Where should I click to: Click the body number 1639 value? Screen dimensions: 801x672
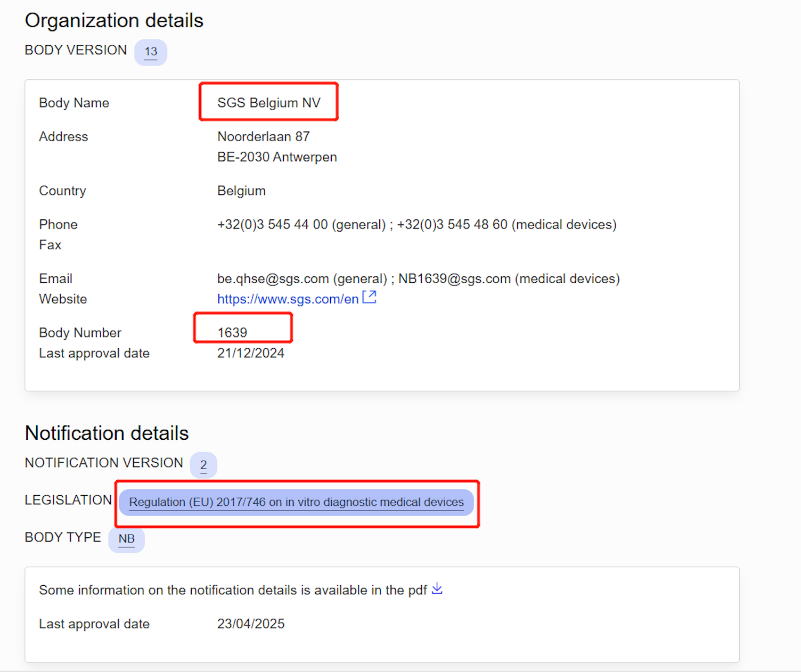coord(232,332)
